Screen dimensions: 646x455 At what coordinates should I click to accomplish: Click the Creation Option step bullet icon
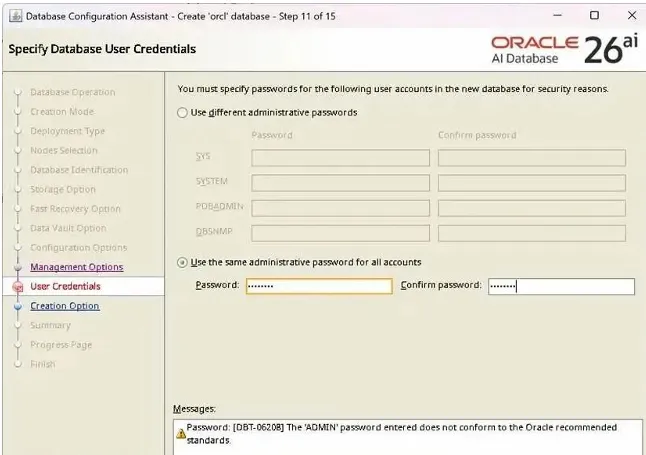[18, 306]
